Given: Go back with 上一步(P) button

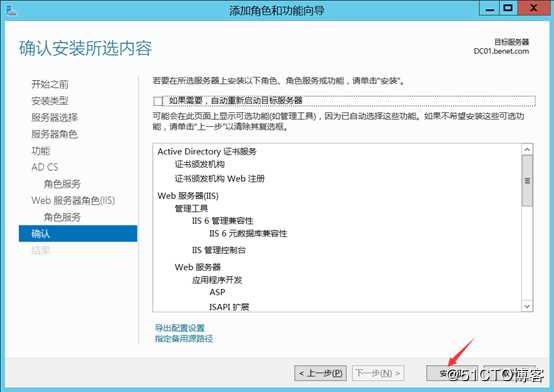Looking at the screenshot, I should pos(320,373).
